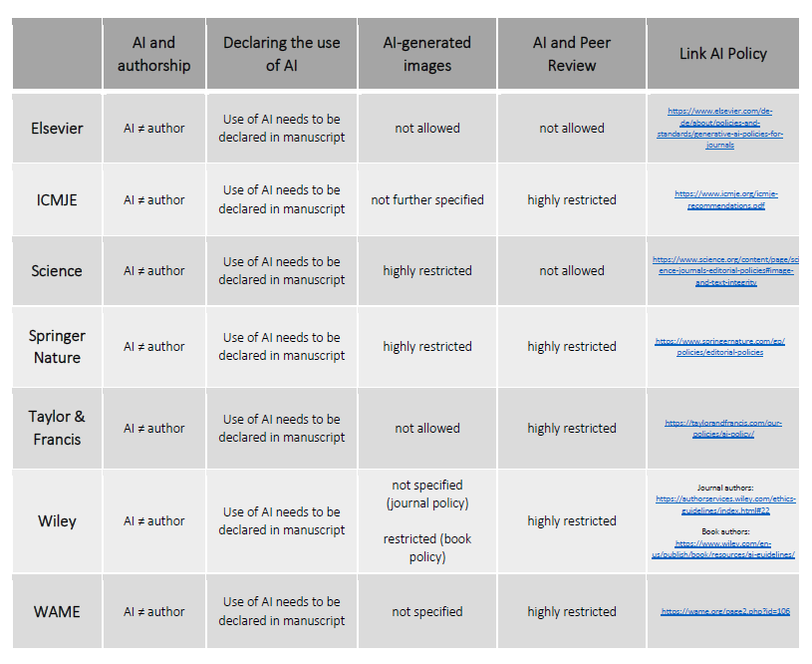Open the Wiley journal authors ethics guidelines link

(x=722, y=504)
